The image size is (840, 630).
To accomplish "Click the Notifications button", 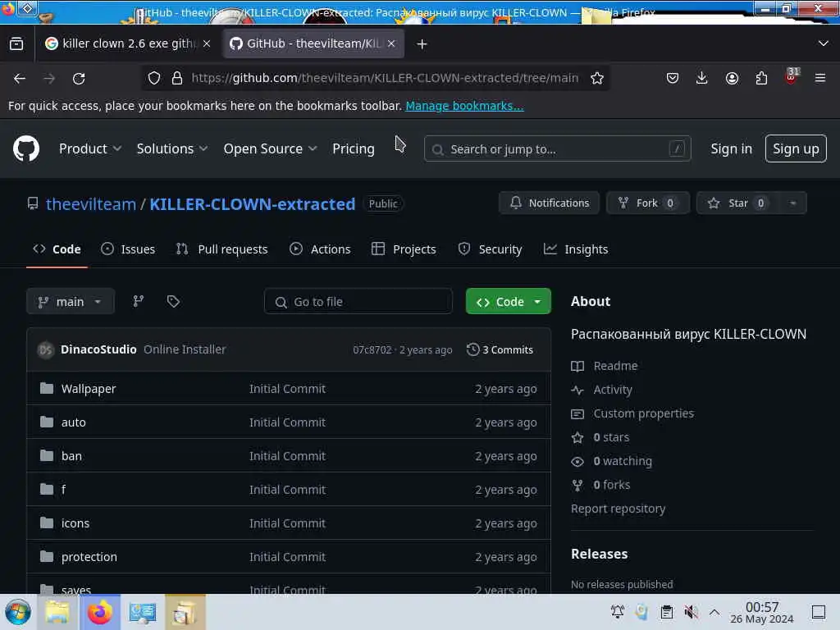I will [549, 203].
